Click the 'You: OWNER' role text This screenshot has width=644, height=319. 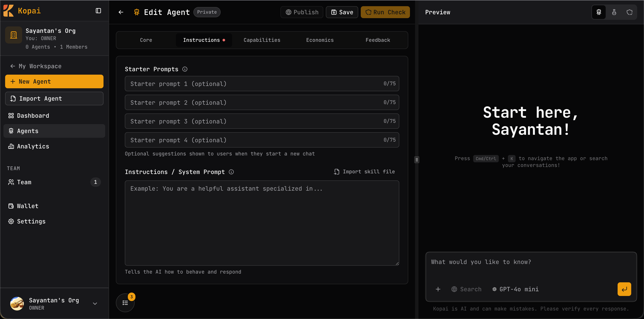click(x=41, y=38)
